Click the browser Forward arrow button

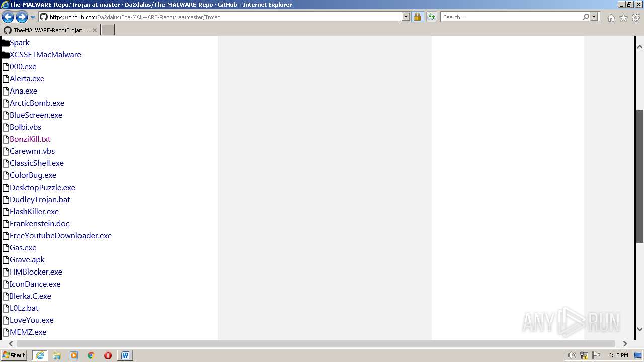pyautogui.click(x=22, y=17)
